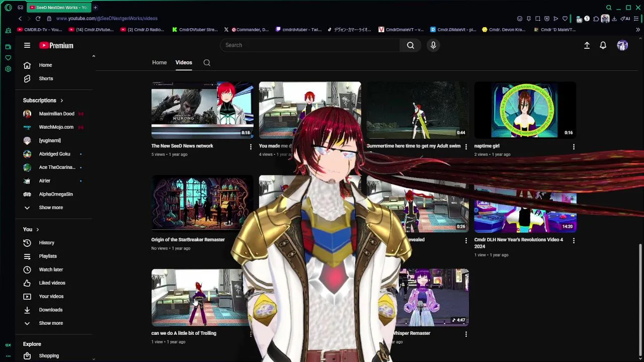Open Cmdr DLH New Year's Revolutions title
644x362 pixels.
coord(519,243)
